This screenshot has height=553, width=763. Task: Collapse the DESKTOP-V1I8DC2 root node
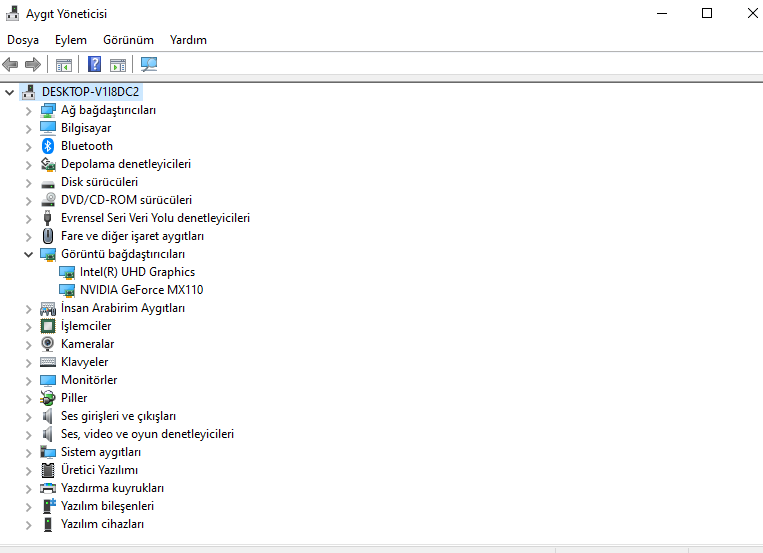tap(9, 92)
